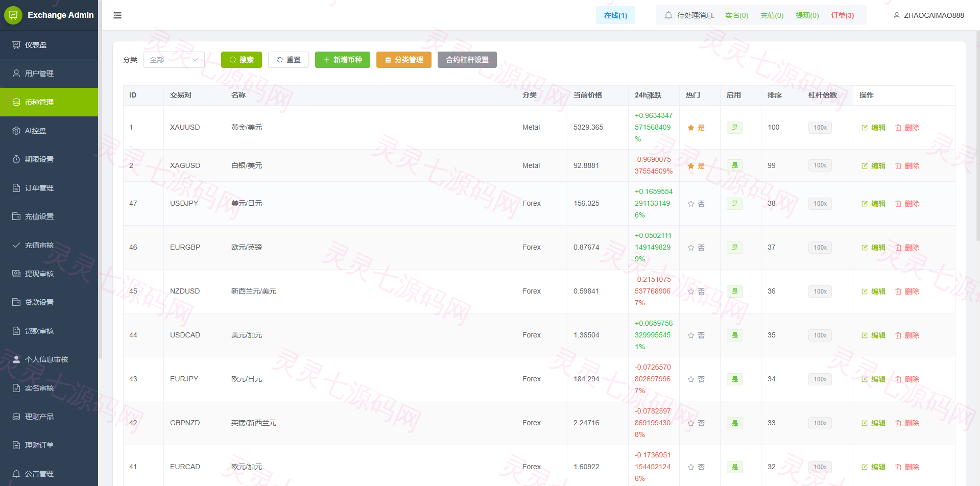The width and height of the screenshot is (980, 486).
Task: Go to 订单管理 in sidebar
Action: [49, 188]
